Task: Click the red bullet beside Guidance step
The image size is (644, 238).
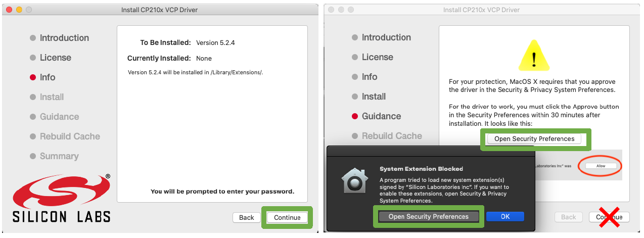Action: click(355, 116)
